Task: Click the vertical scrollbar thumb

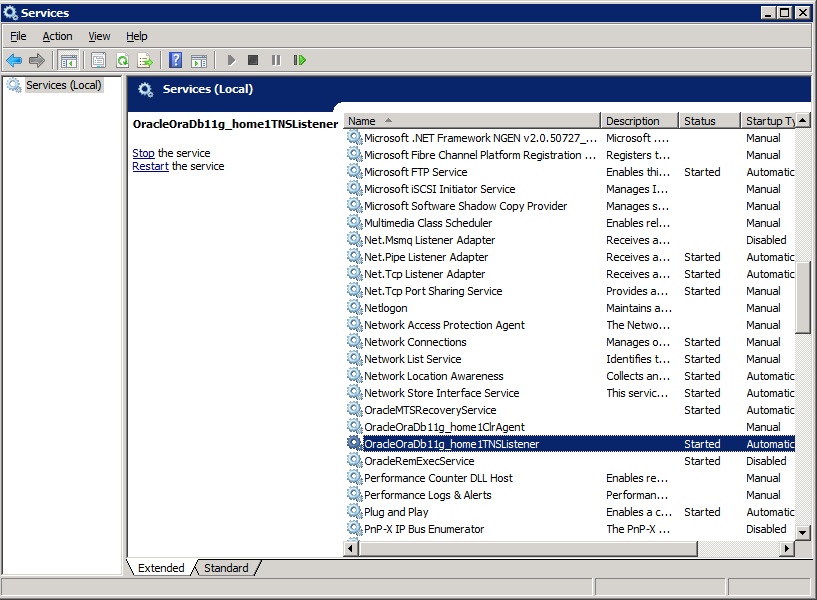Action: click(803, 297)
